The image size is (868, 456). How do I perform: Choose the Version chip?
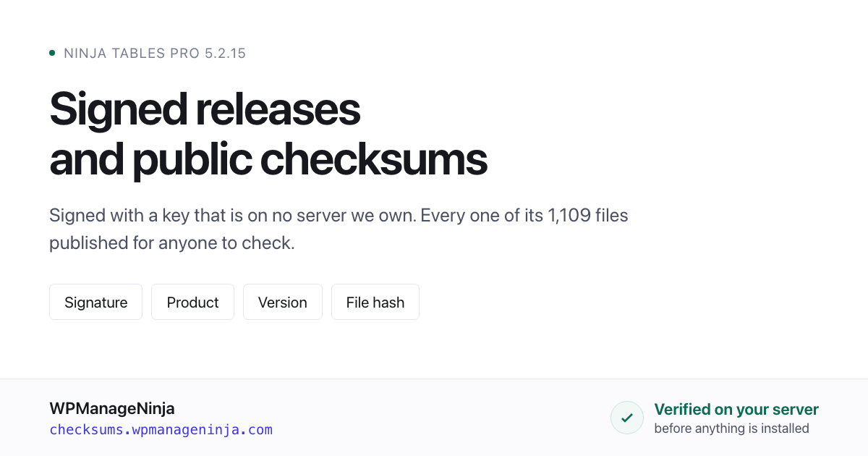[x=283, y=302]
